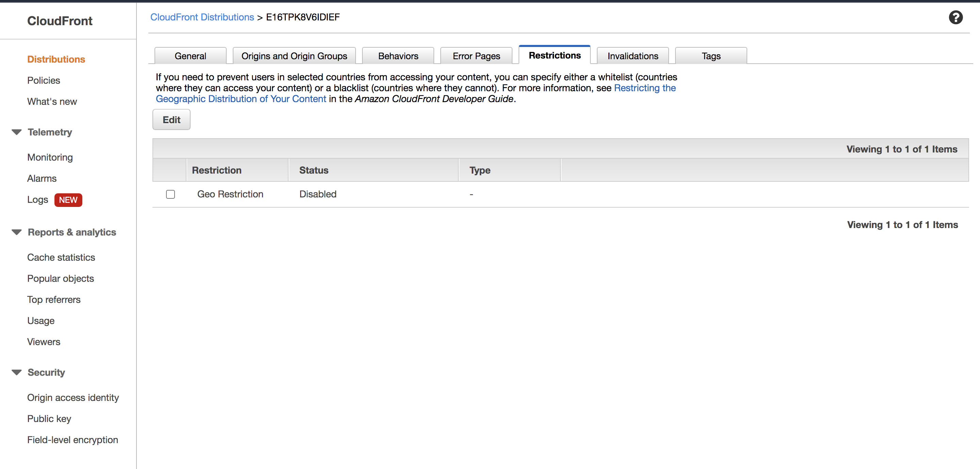This screenshot has width=980, height=469.
Task: Follow the CloudFront Distributions breadcrumb link
Action: click(x=202, y=17)
